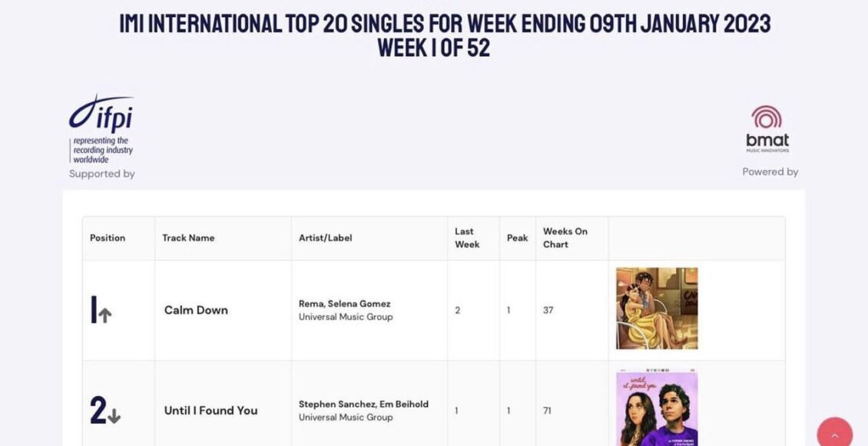Click the Weeks On Chart column header
The height and width of the screenshot is (446, 868).
click(565, 238)
